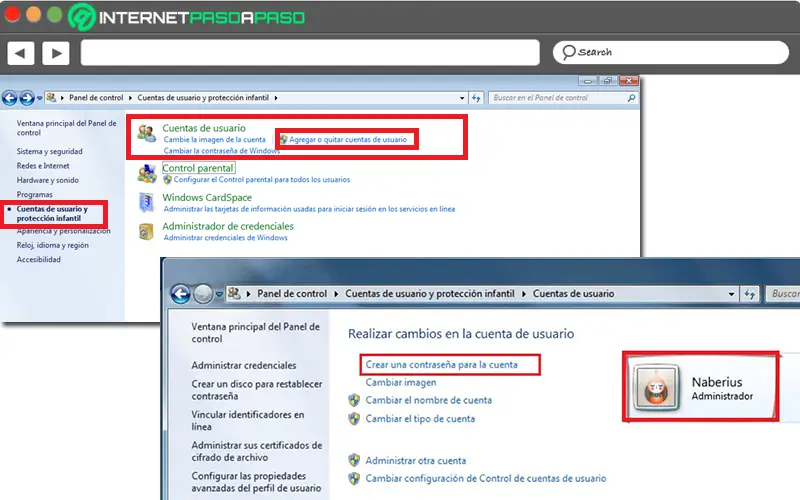
Task: Open Reloj, idioma y región
Action: click(x=53, y=245)
